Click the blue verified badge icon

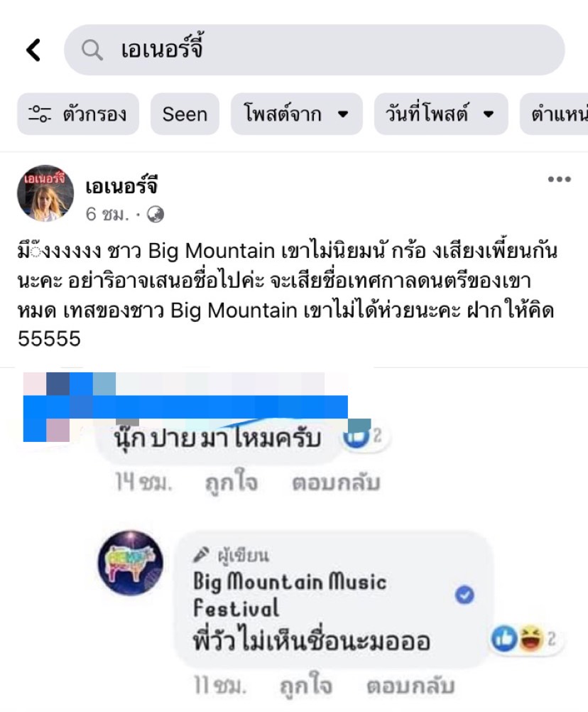464,595
